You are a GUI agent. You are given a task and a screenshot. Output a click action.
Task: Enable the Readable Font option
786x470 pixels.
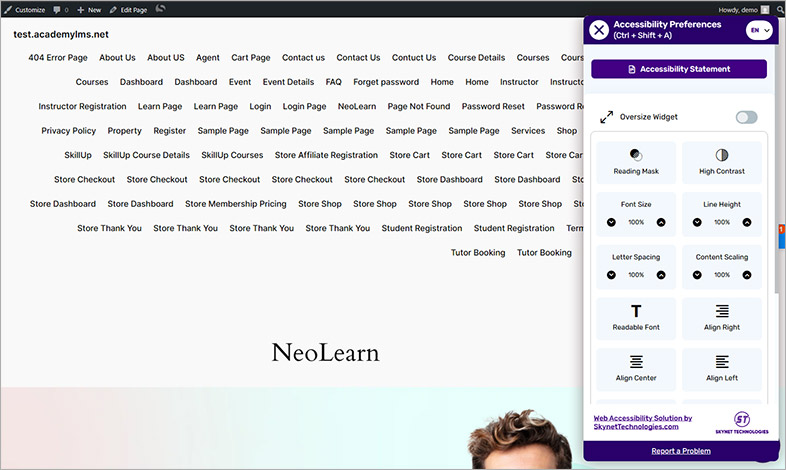pos(636,319)
